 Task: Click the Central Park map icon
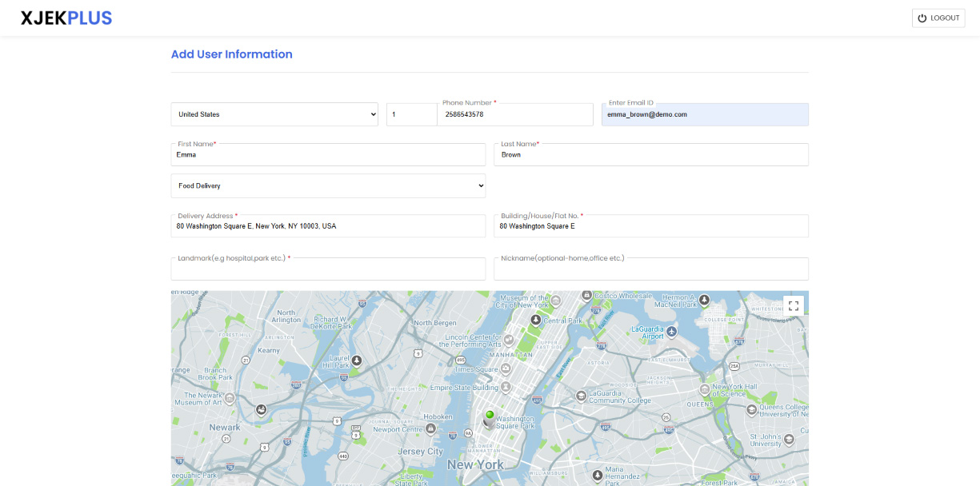pos(536,320)
